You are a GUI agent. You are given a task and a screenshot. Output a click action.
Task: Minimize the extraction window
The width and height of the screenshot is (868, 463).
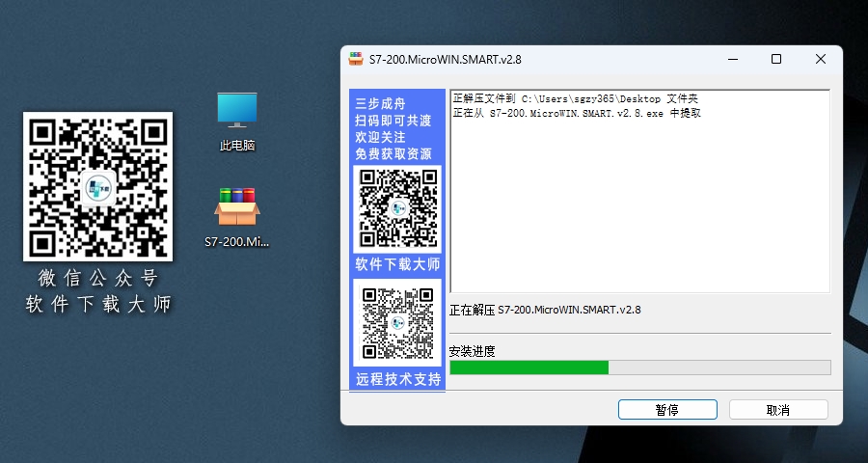point(732,59)
